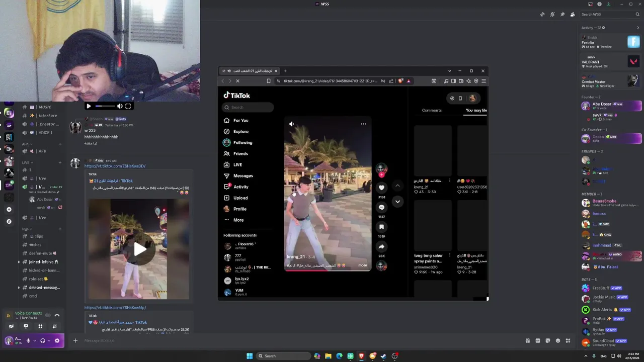644x362 pixels.
Task: Expand the More menu in TikTok
Action: [x=233, y=220]
